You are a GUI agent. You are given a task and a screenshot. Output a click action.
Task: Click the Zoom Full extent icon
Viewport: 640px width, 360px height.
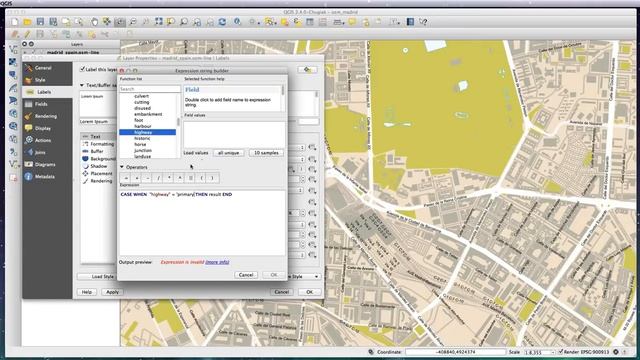(158, 22)
